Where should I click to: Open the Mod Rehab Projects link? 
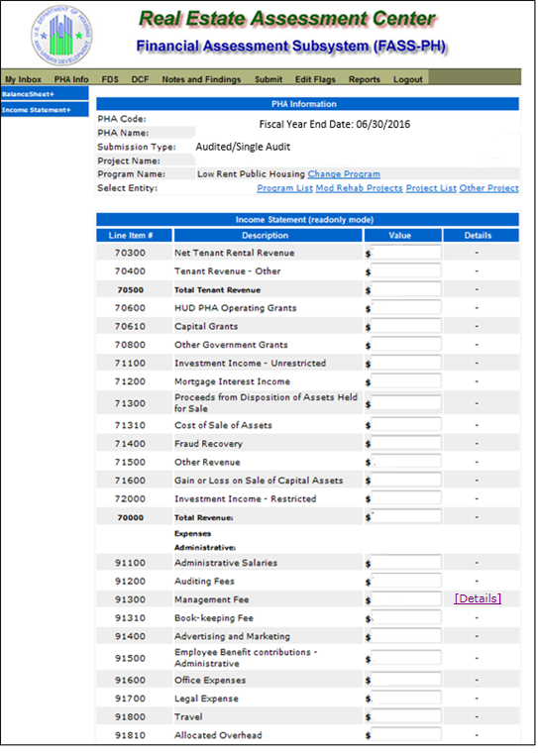tap(359, 188)
